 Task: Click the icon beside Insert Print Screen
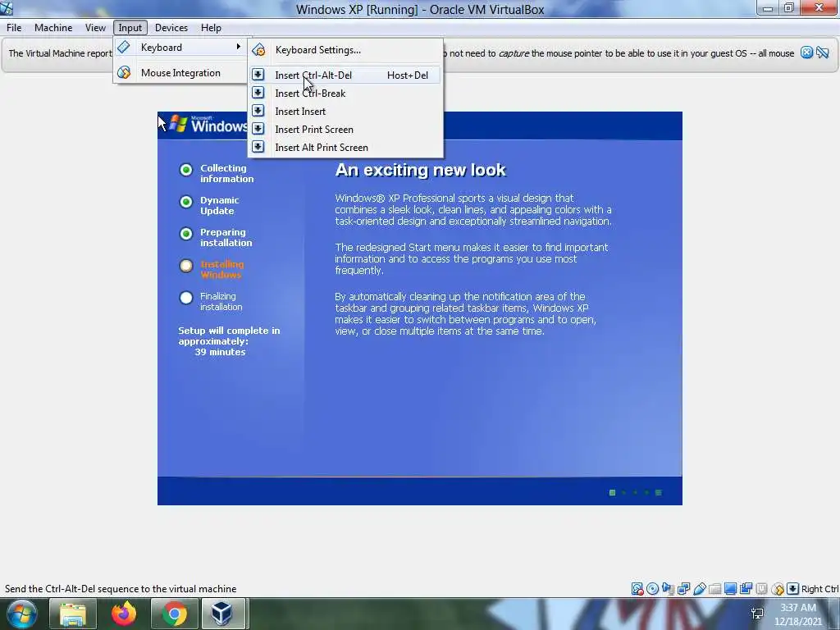[x=258, y=129]
